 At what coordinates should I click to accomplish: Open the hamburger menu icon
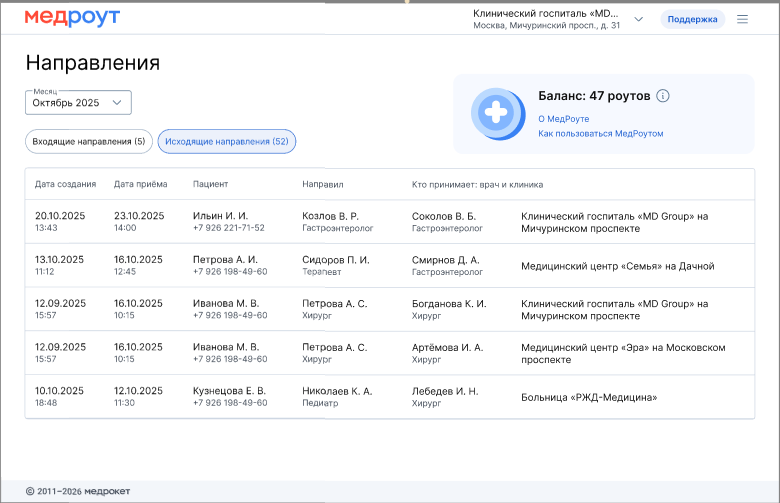[742, 19]
